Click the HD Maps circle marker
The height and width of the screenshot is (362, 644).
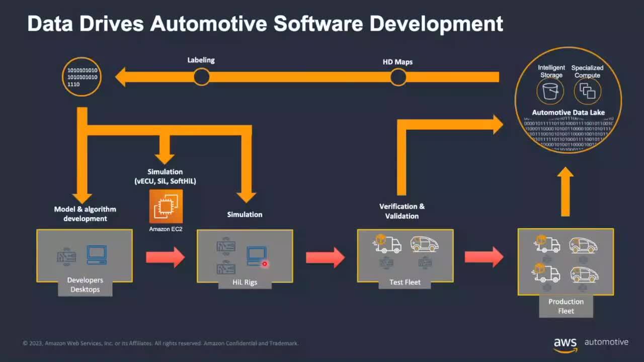398,77
